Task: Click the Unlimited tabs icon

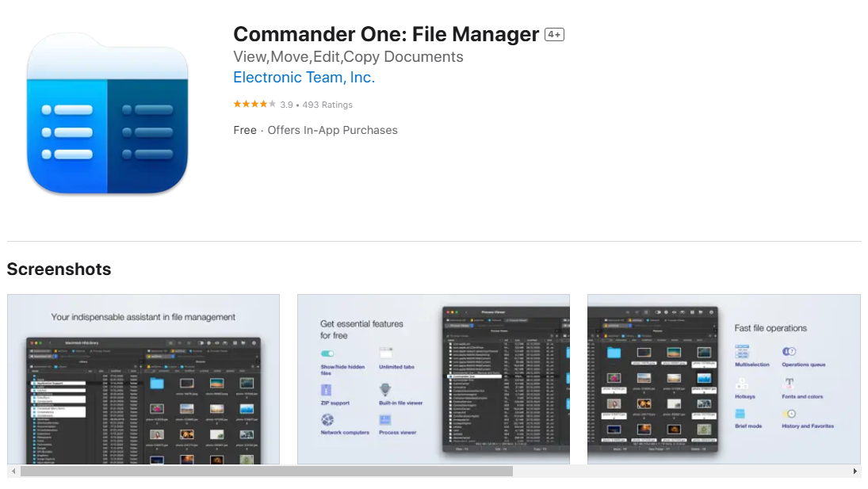Action: [x=386, y=353]
